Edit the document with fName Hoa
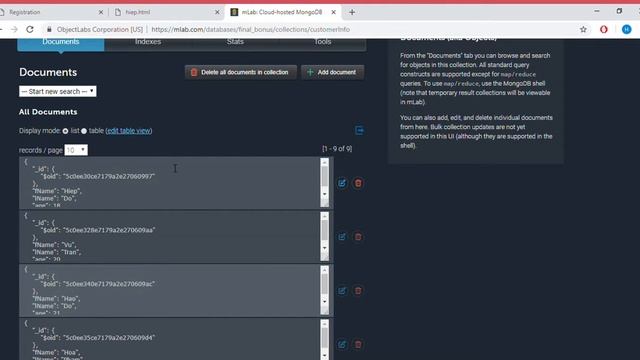Viewport: 640px width, 360px height. [x=342, y=344]
